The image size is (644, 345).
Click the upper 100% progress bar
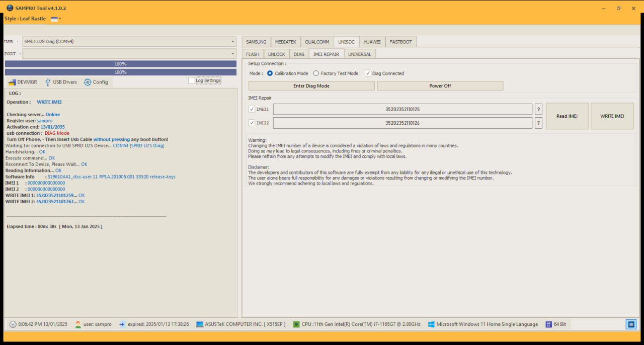pyautogui.click(x=121, y=64)
